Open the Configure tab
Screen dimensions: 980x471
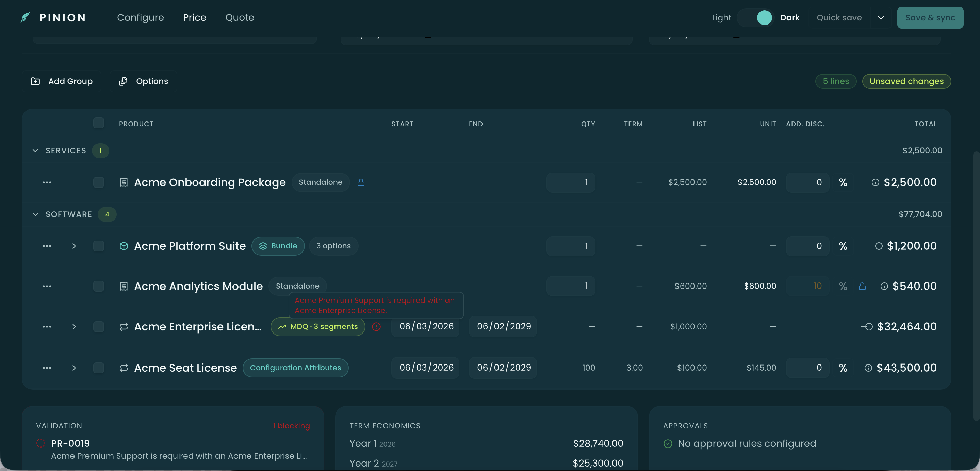(141, 17)
